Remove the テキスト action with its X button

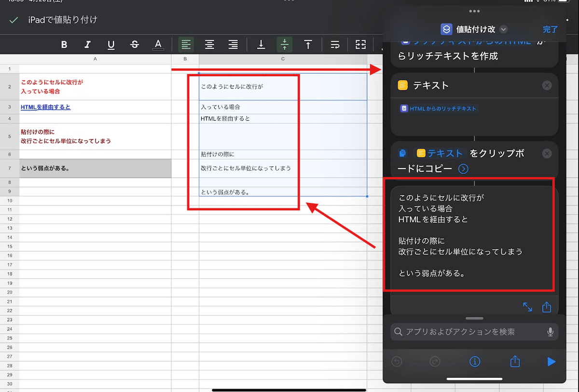point(547,85)
